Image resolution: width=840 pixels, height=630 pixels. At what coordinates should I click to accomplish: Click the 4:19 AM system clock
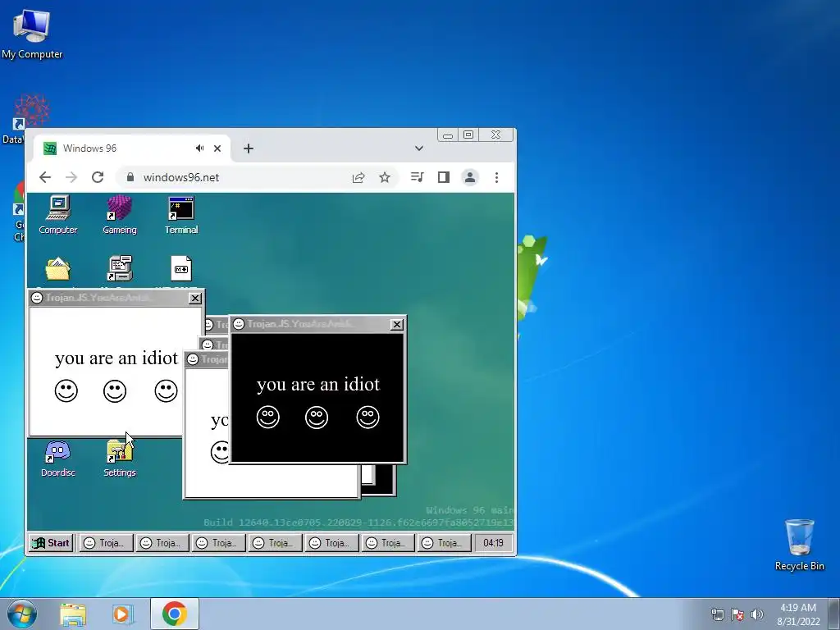[798, 614]
